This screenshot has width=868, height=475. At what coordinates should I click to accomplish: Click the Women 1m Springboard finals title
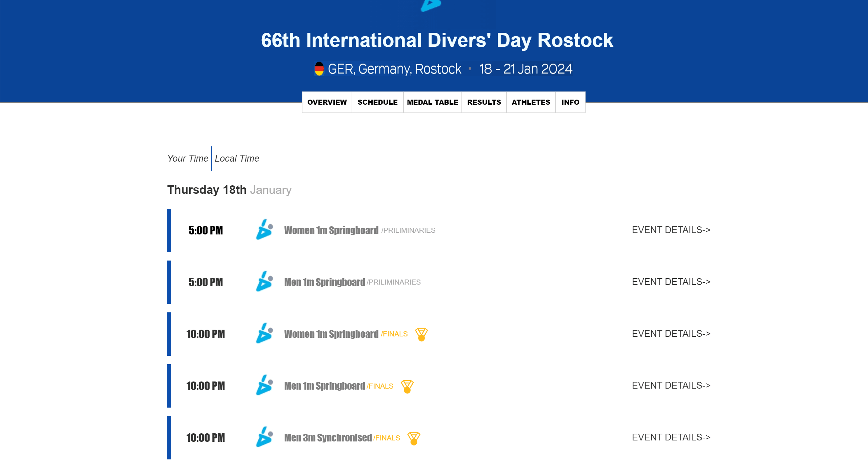[331, 334]
